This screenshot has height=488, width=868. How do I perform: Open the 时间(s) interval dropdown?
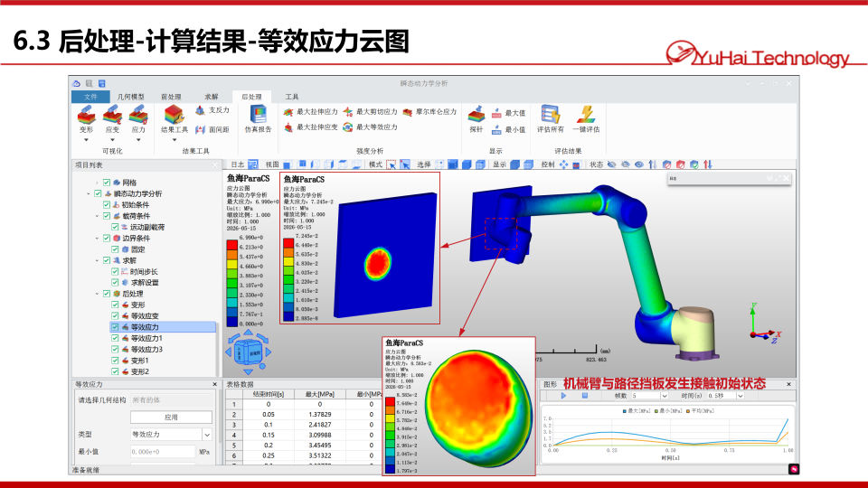[741, 396]
